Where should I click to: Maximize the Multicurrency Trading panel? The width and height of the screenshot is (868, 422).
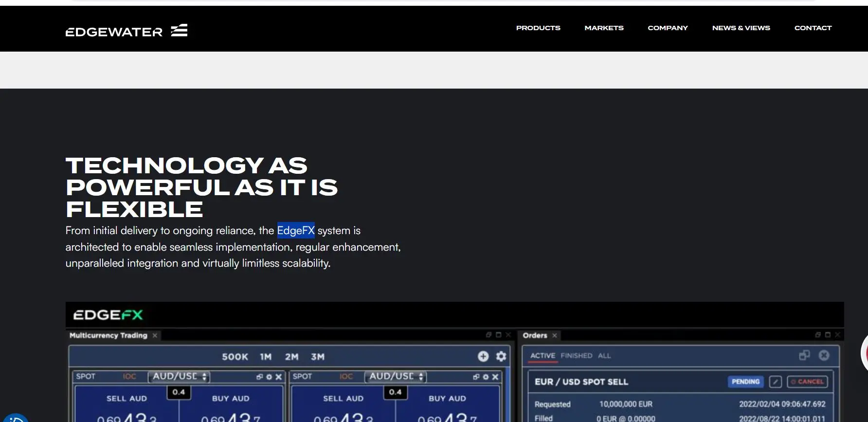coord(499,335)
